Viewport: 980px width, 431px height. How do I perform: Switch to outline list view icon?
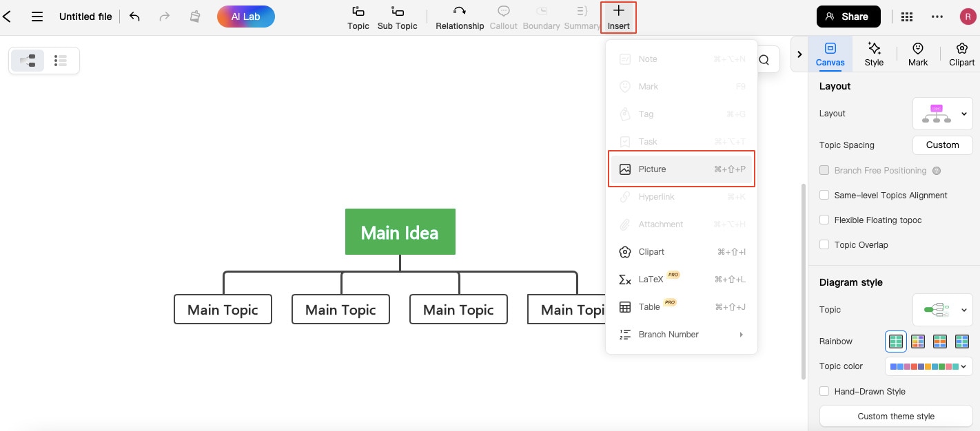click(x=61, y=61)
